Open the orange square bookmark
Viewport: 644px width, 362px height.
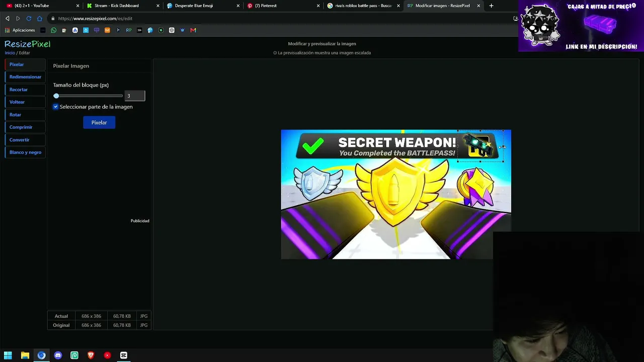pyautogui.click(x=107, y=30)
